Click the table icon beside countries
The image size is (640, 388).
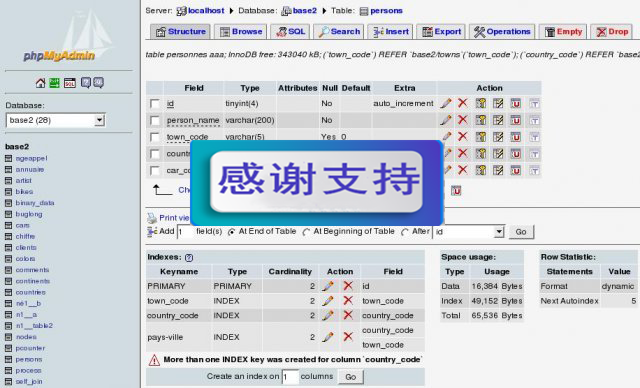9,293
